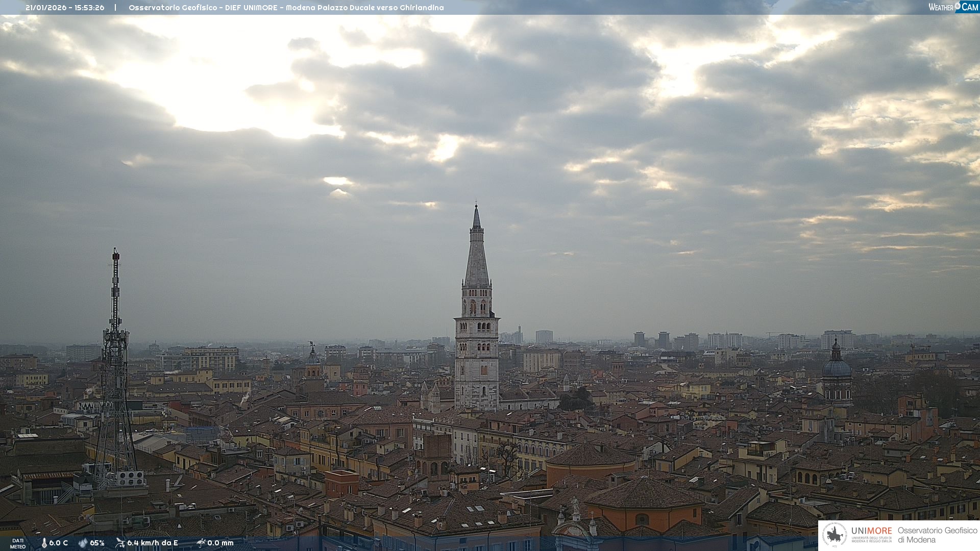Click the thermometer temperature icon
Image resolution: width=980 pixels, height=551 pixels.
tap(44, 543)
